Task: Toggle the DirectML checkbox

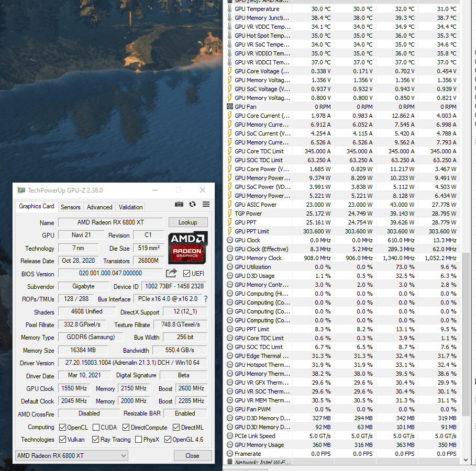Action: click(176, 427)
